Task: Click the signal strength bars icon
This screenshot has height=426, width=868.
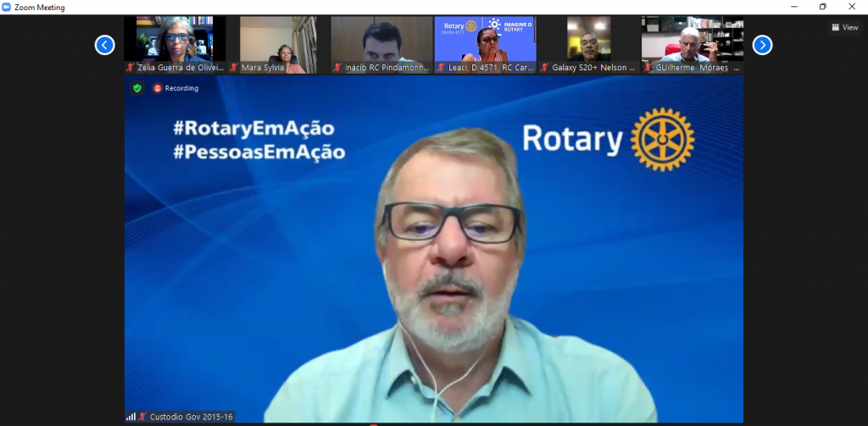Action: (131, 417)
